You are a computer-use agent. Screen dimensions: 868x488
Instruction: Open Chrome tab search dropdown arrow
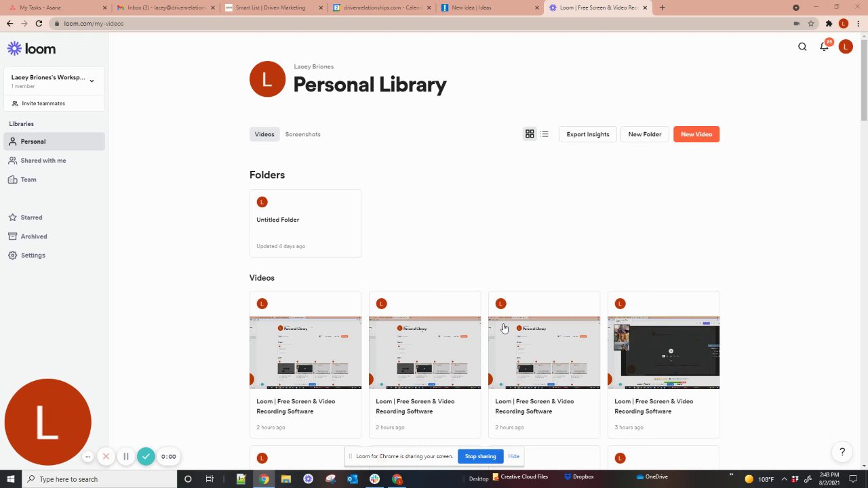pyautogui.click(x=796, y=7)
